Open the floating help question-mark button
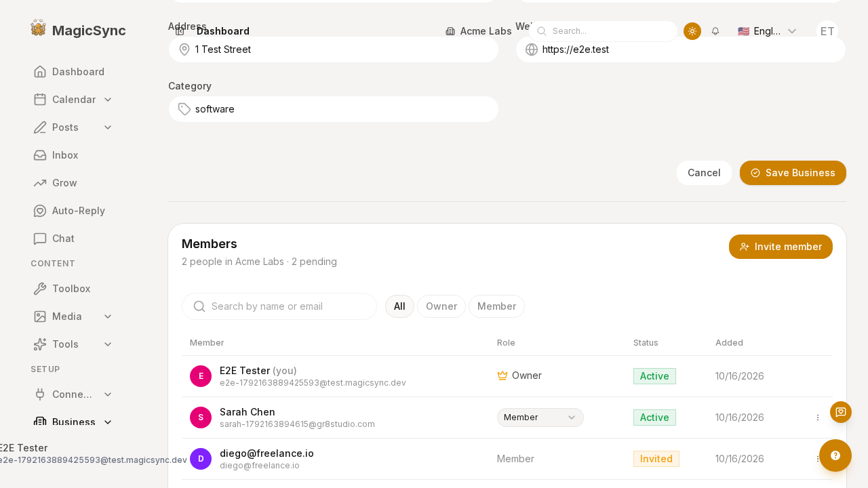Viewport: 868px width, 488px height. point(835,455)
